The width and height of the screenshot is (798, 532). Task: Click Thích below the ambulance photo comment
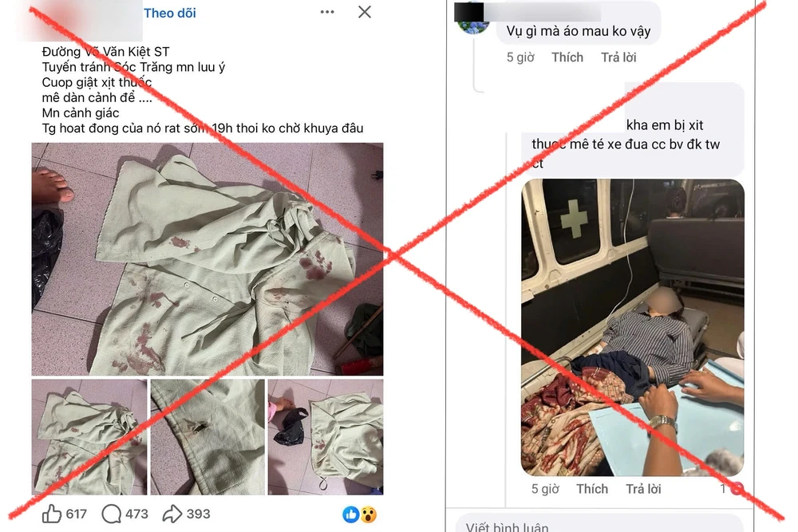pos(592,489)
